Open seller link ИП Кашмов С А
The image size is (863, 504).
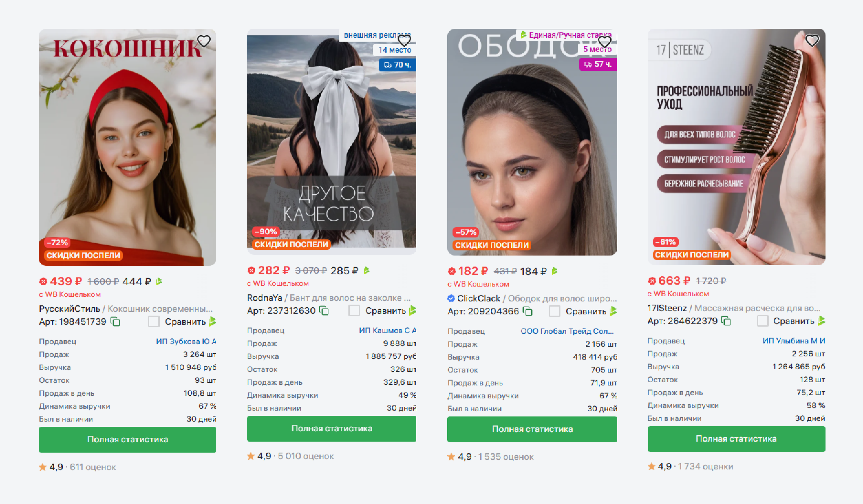tap(388, 331)
